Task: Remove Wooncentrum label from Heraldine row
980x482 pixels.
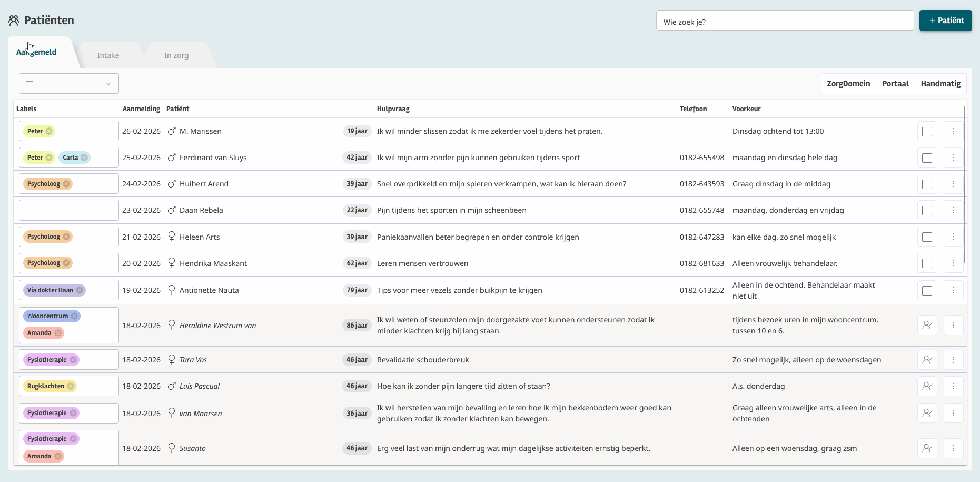Action: tap(74, 316)
